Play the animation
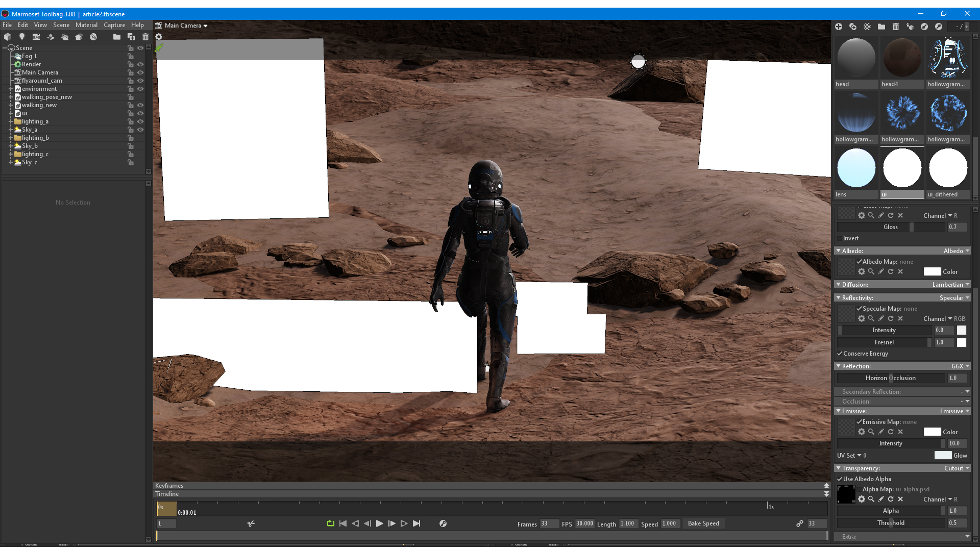 click(380, 523)
